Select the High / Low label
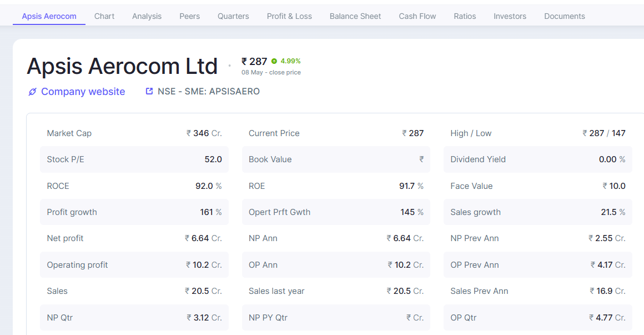 pos(471,133)
